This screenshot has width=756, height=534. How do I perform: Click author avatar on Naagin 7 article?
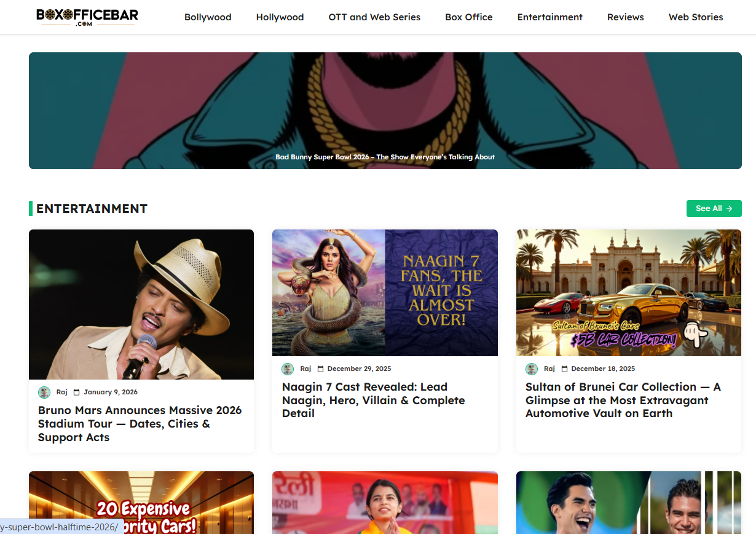coord(288,369)
